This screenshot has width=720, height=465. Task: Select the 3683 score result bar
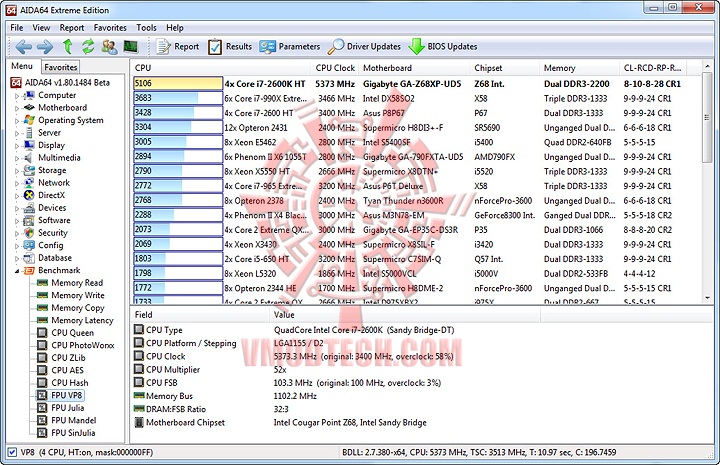pos(178,98)
